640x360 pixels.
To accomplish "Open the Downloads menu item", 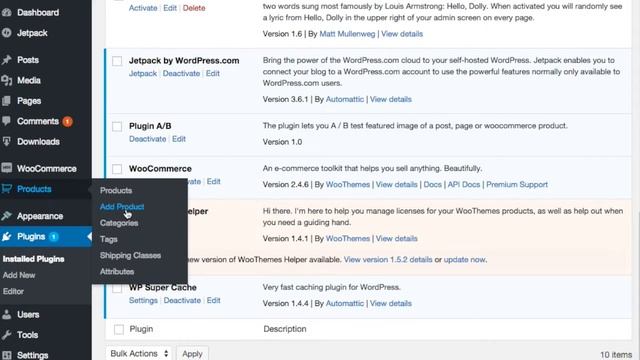I will coord(38,142).
